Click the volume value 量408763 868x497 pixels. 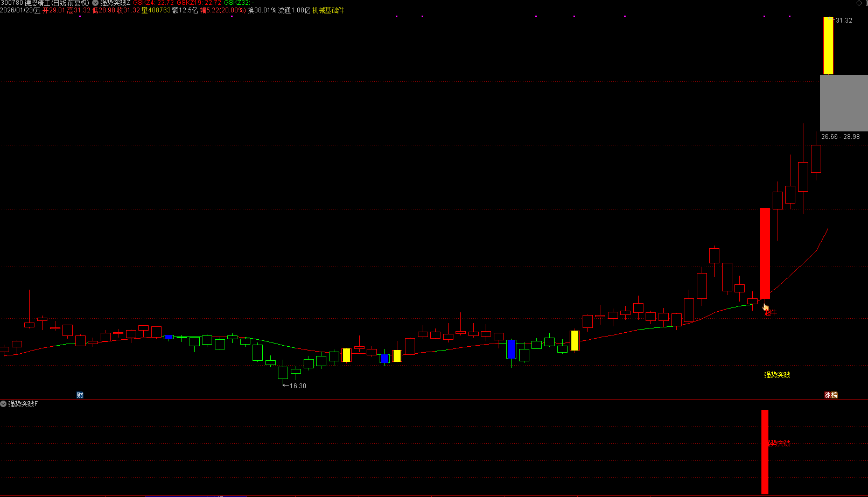tap(156, 10)
